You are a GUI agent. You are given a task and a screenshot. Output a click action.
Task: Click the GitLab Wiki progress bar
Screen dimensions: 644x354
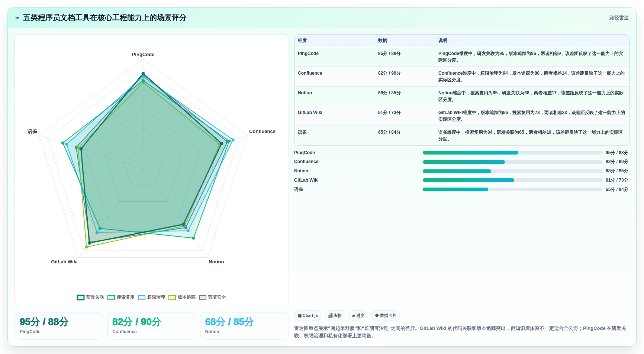(512, 180)
